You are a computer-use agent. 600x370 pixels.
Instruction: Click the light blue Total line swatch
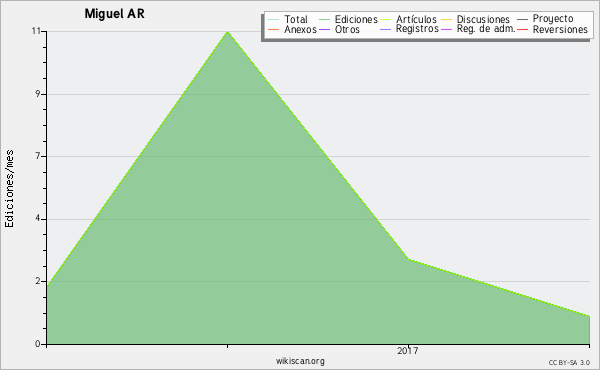[273, 20]
